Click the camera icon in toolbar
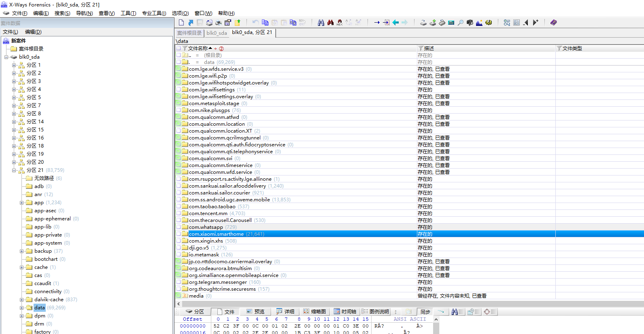Viewport: 644px width, 334px height. tap(470, 23)
